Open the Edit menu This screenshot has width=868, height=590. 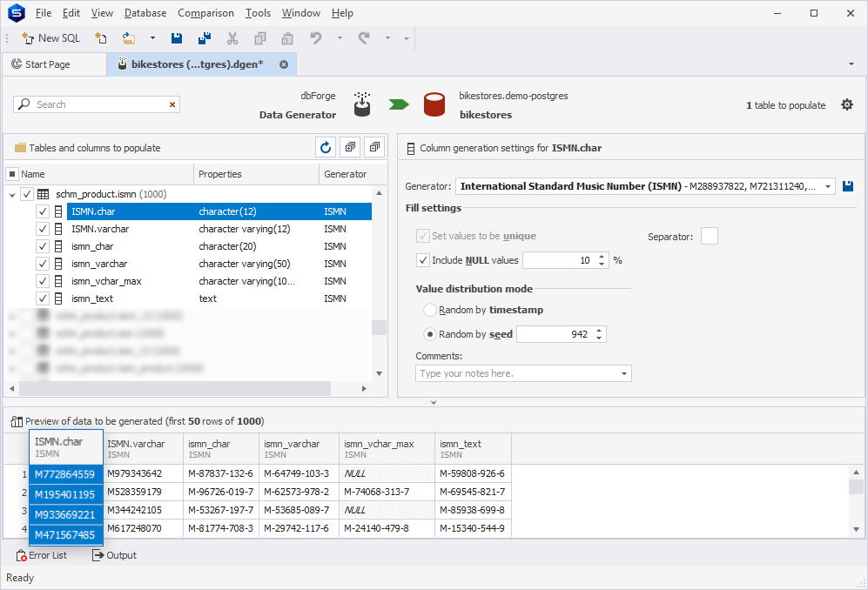(x=71, y=13)
